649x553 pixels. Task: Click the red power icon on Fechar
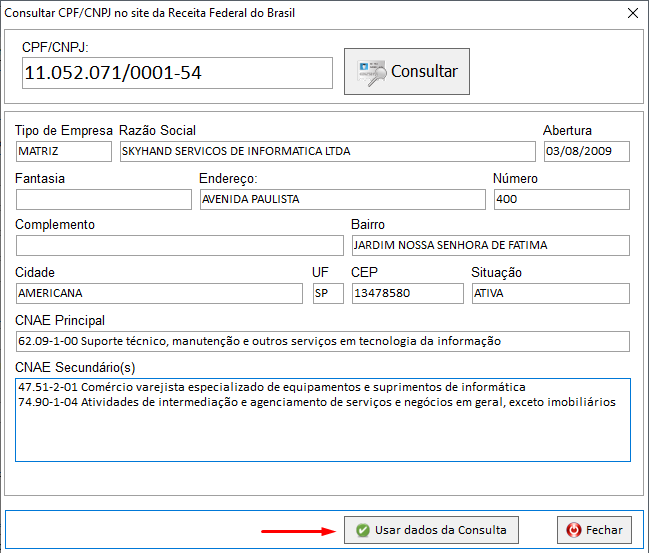574,530
